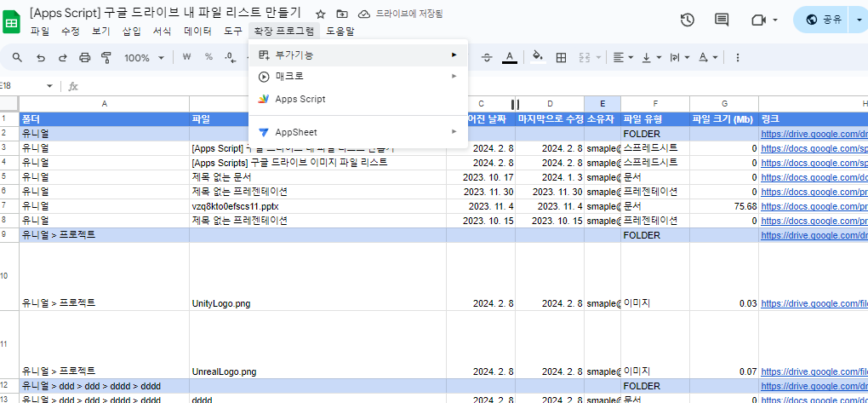Expand the AppSheet submenu

click(358, 132)
